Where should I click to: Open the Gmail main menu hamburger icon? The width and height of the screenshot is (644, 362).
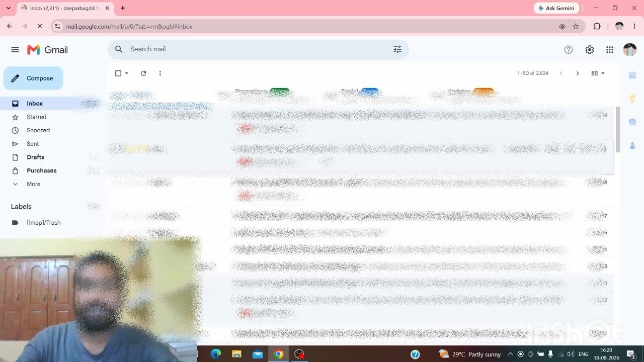coord(15,50)
